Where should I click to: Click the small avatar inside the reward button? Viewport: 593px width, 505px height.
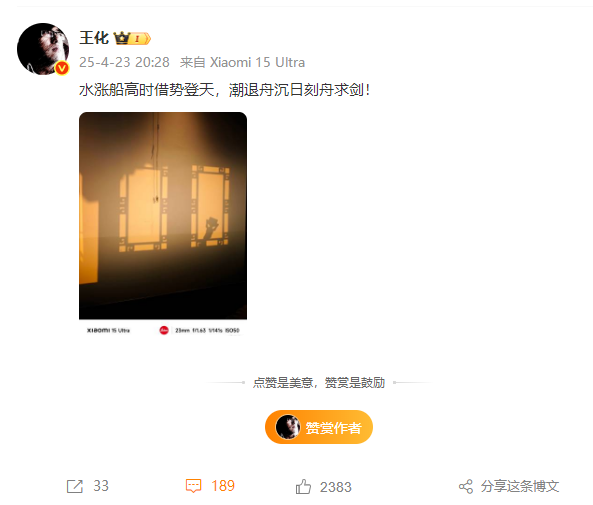point(288,427)
